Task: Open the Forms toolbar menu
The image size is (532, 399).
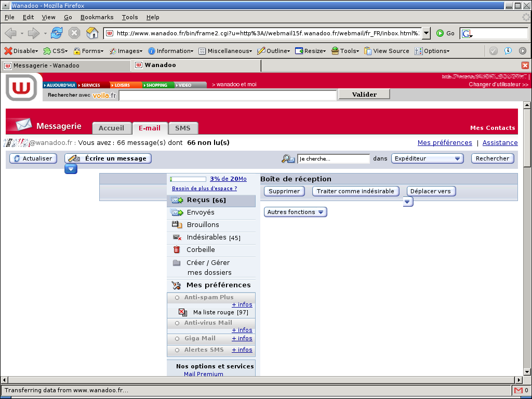Action: [x=88, y=51]
